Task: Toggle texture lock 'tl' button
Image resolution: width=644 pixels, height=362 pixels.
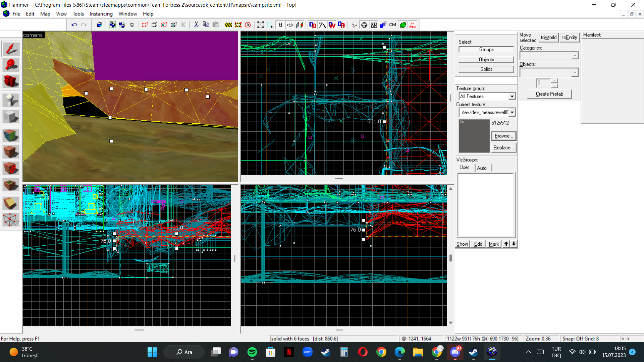Action: (280, 25)
